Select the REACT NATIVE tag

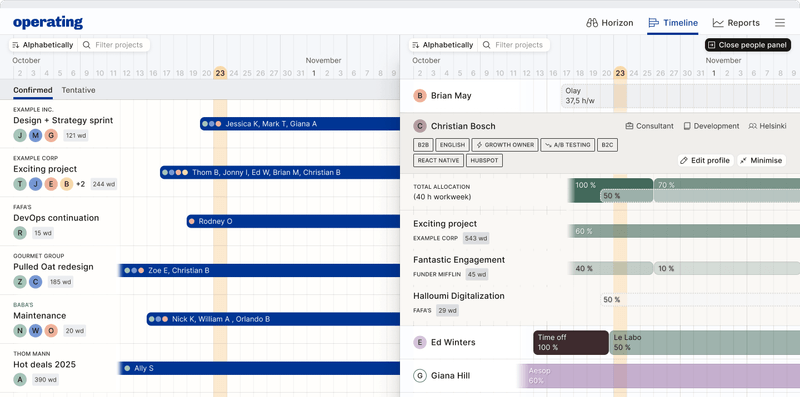[x=439, y=161]
